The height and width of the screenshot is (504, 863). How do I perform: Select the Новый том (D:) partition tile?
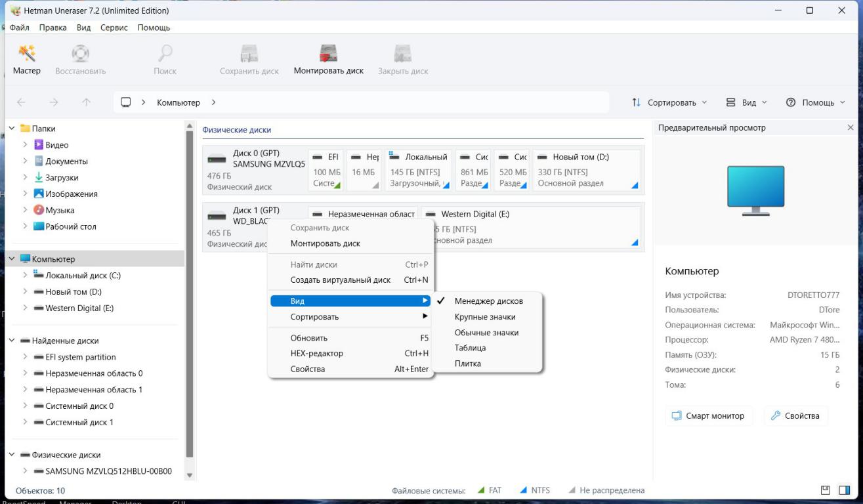point(587,170)
